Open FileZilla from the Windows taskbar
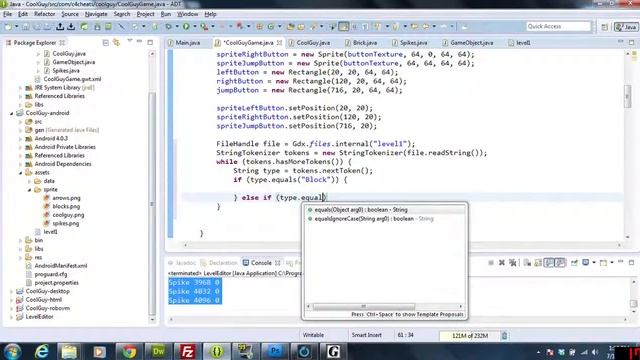This screenshot has height=360, width=640. click(x=187, y=351)
